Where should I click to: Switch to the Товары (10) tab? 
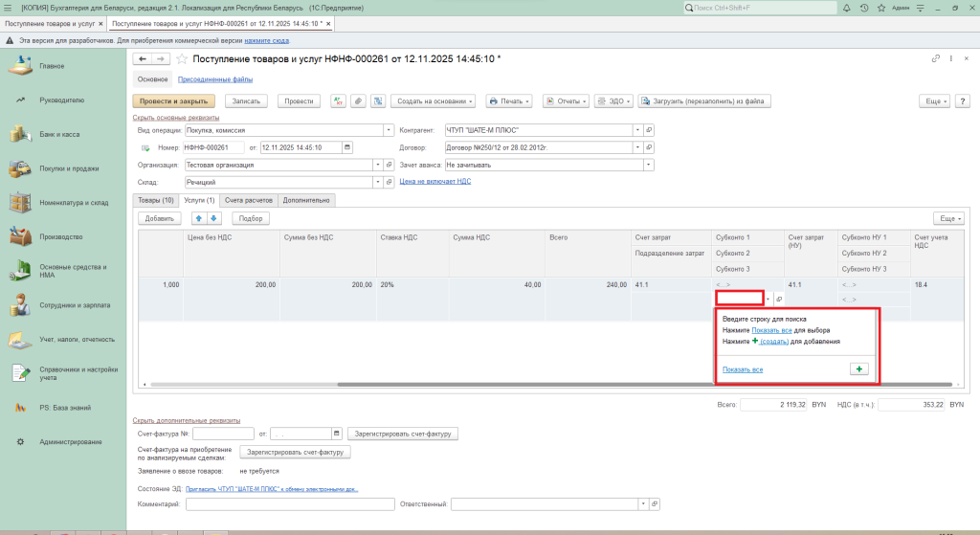pyautogui.click(x=155, y=200)
